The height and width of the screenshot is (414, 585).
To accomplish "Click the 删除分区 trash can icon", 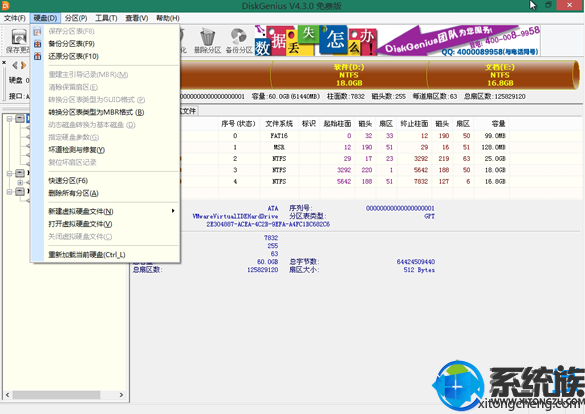I will [207, 37].
